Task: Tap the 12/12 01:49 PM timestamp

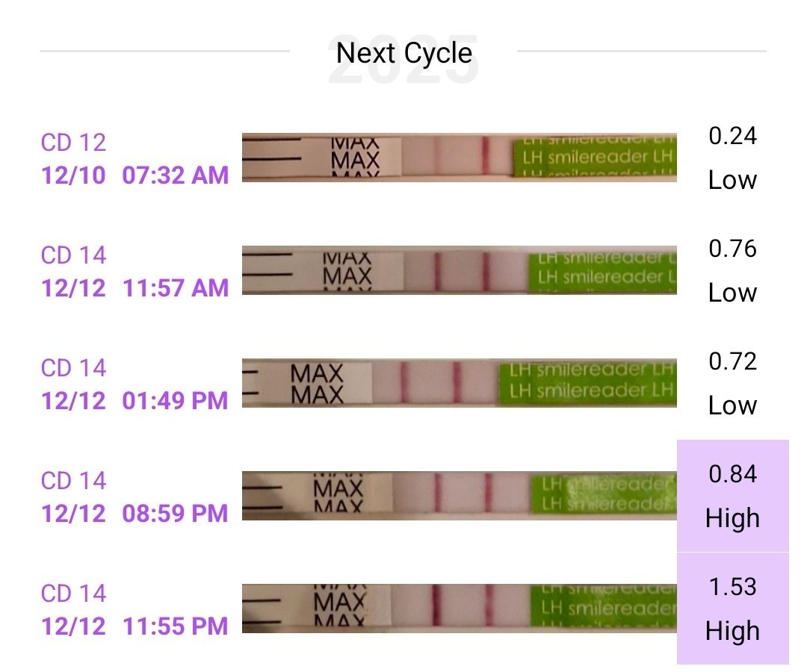Action: 134,400
